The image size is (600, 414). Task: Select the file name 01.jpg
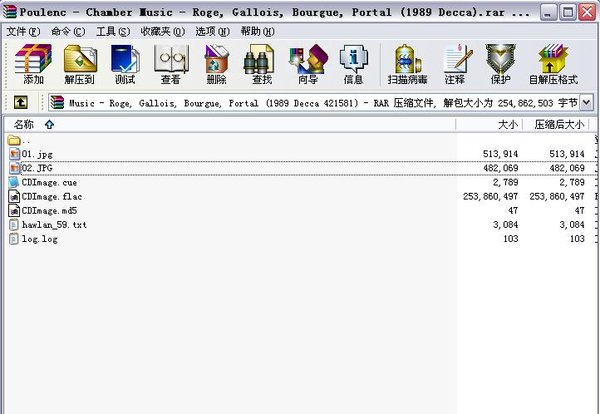[x=37, y=155]
